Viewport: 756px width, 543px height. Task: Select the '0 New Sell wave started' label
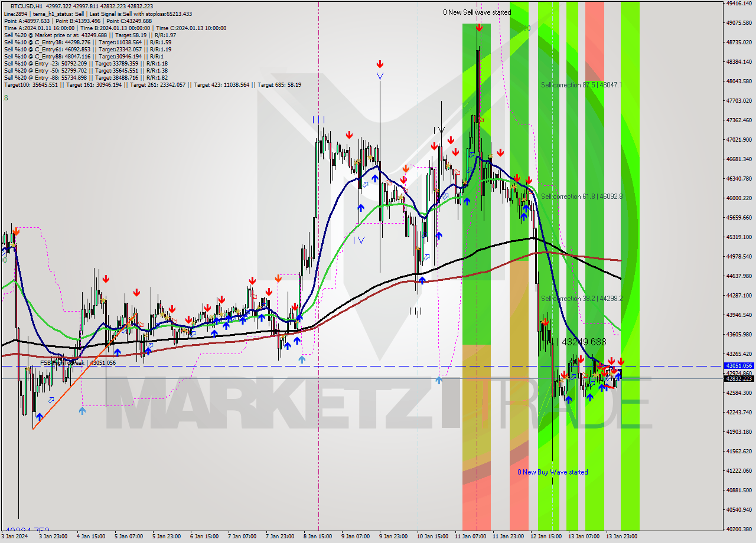click(x=477, y=12)
